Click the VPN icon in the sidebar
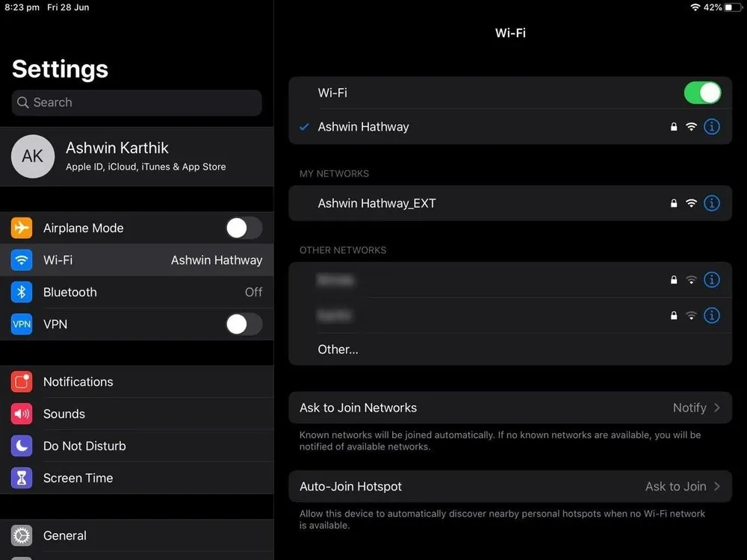The image size is (747, 560). click(x=21, y=324)
